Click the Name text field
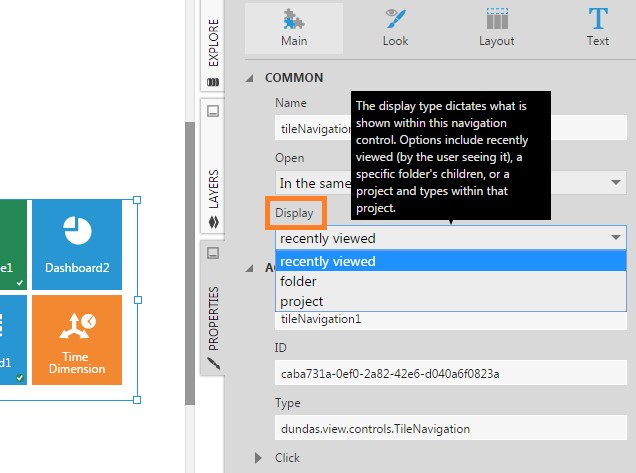The width and height of the screenshot is (636, 473). coord(312,128)
